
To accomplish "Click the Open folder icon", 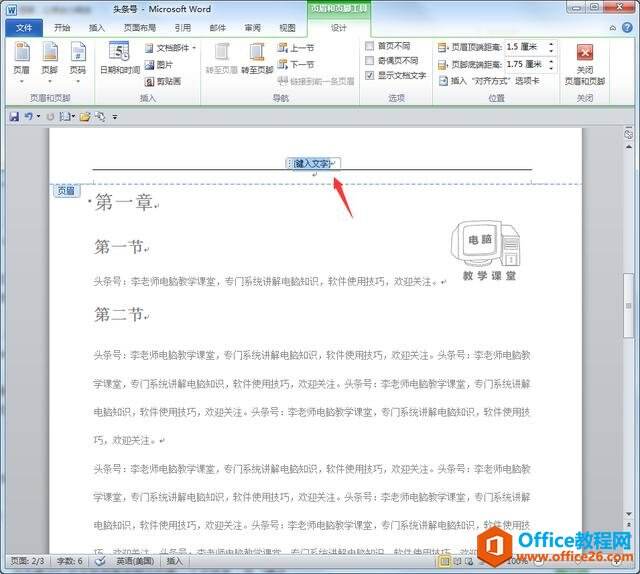I will [85, 117].
